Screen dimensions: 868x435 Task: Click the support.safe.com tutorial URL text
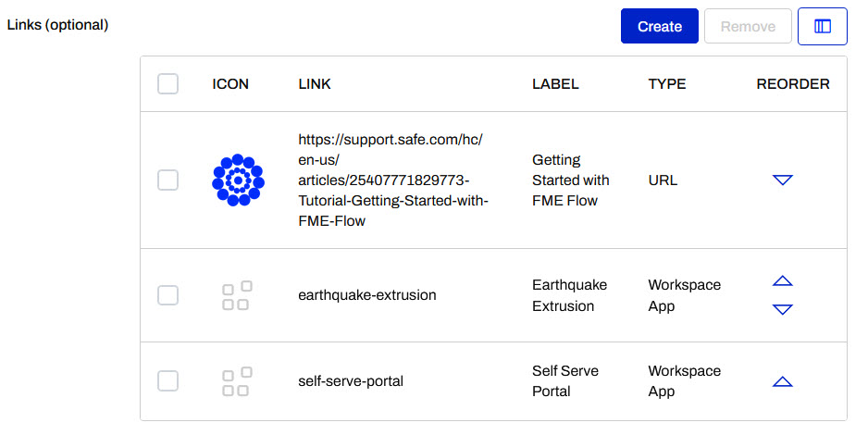pos(392,180)
